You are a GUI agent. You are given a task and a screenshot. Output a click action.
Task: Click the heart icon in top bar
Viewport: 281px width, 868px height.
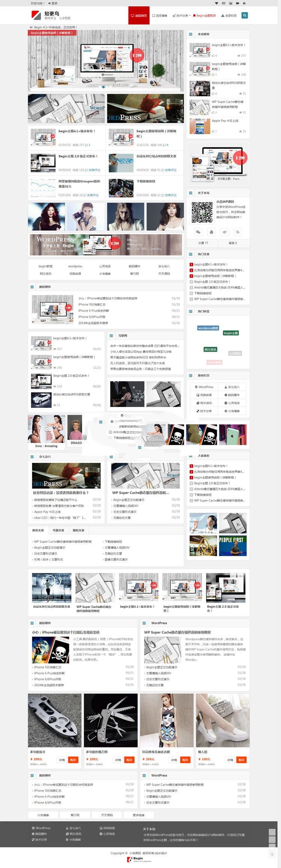217,3
